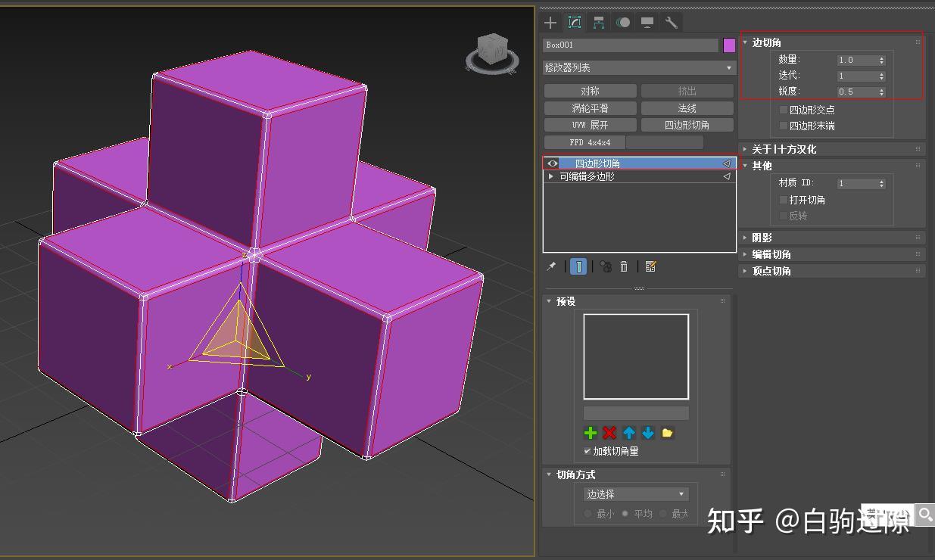Open the Display panel icon
This screenshot has height=560, width=935.
pos(647,22)
